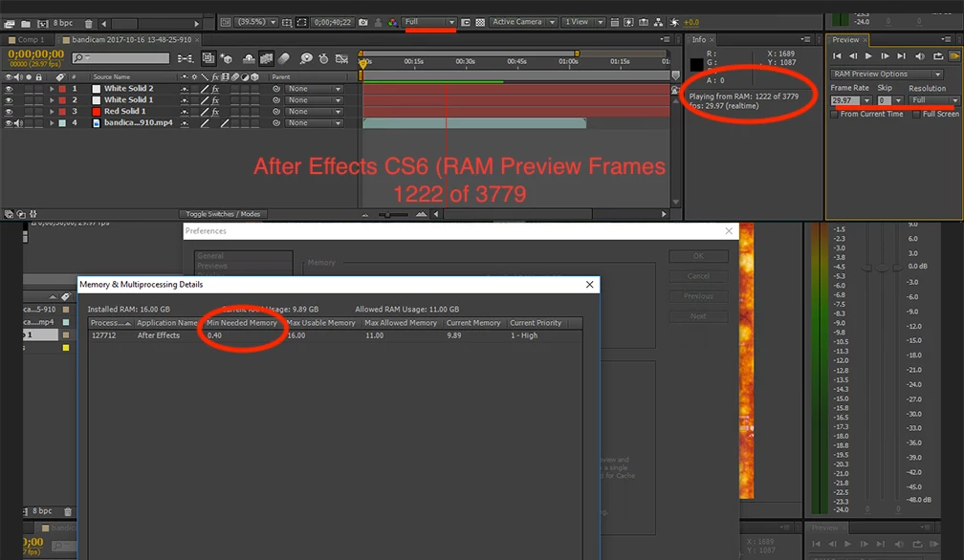964x560 pixels.
Task: Enable the Full Screen checkbox in Preview
Action: point(916,115)
